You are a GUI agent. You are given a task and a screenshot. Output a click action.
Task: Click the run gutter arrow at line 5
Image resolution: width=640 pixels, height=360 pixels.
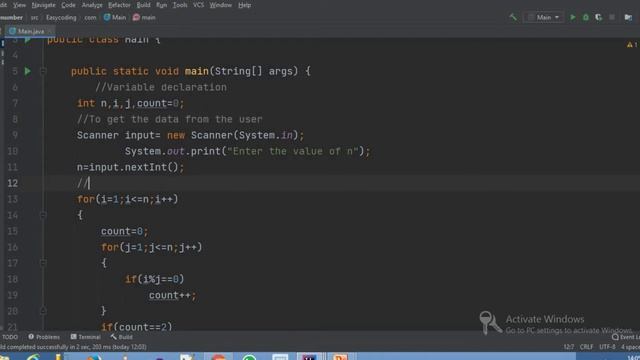pos(27,71)
